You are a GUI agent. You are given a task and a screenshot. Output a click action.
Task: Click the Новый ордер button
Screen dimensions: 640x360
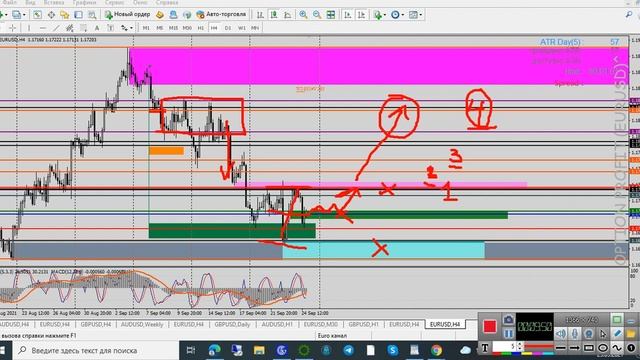pyautogui.click(x=128, y=15)
